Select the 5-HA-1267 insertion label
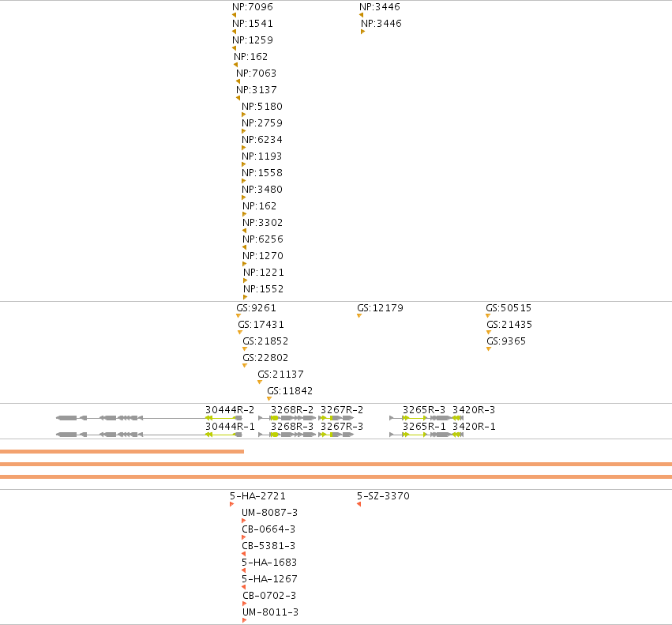Image resolution: width=672 pixels, height=625 pixels. (x=269, y=579)
